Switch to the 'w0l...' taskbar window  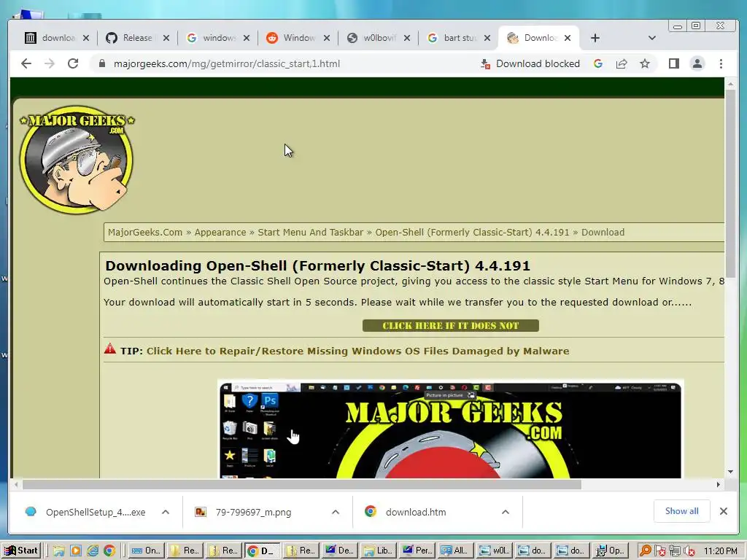(495, 551)
